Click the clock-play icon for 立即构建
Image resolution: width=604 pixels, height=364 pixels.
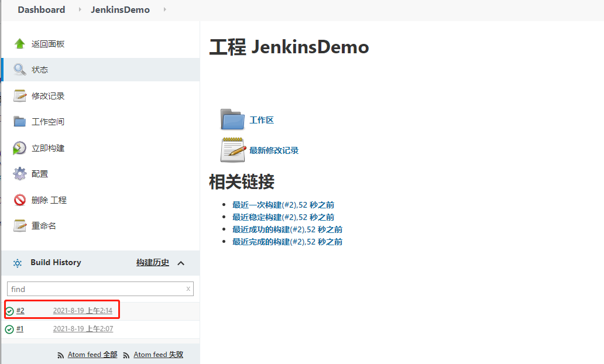(19, 148)
